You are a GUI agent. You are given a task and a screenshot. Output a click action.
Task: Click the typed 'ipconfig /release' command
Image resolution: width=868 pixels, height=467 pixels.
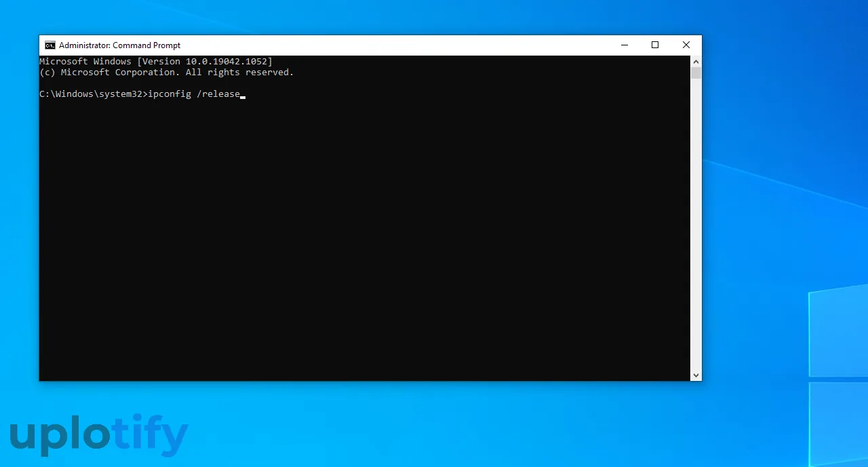194,94
